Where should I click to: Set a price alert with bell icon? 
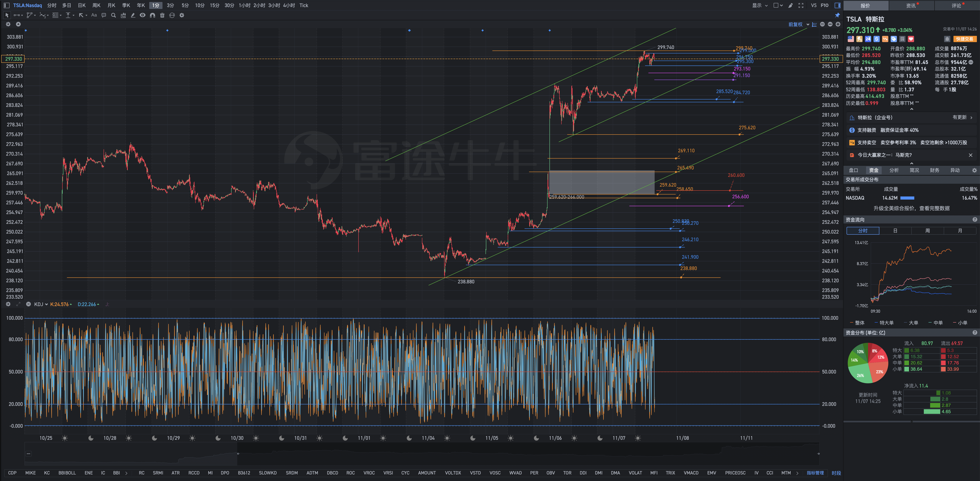click(x=947, y=39)
